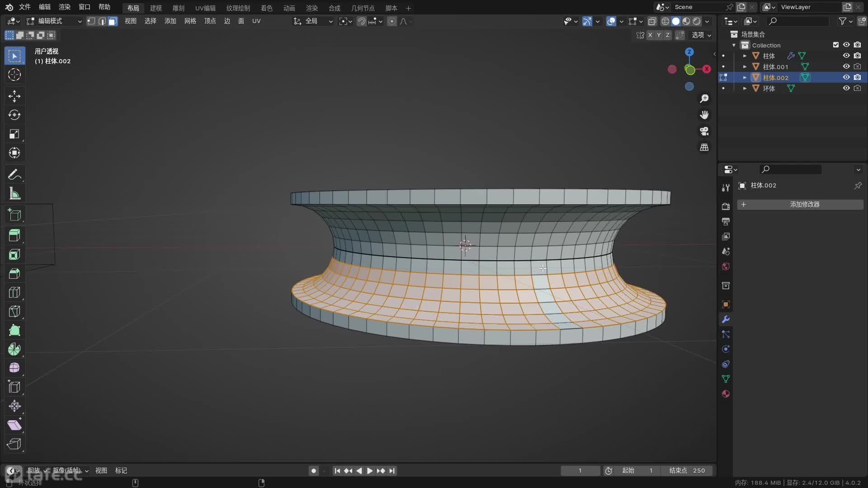Activate the Spin tool

[x=14, y=349]
